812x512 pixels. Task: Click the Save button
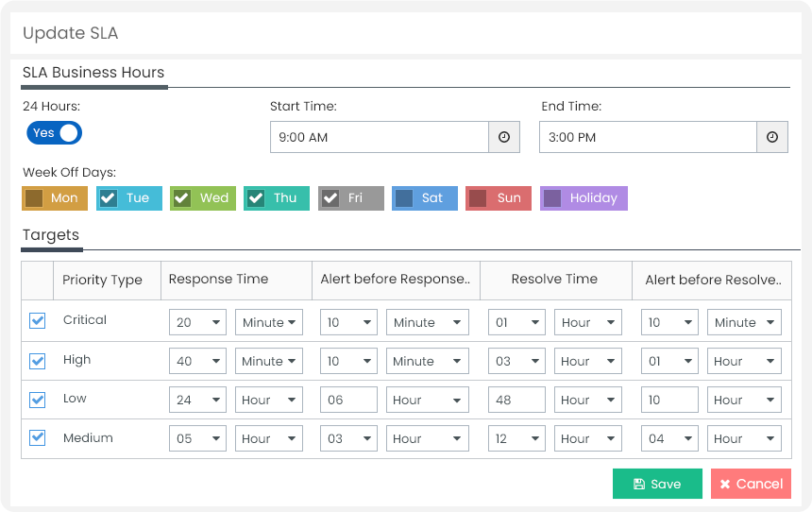tap(658, 484)
